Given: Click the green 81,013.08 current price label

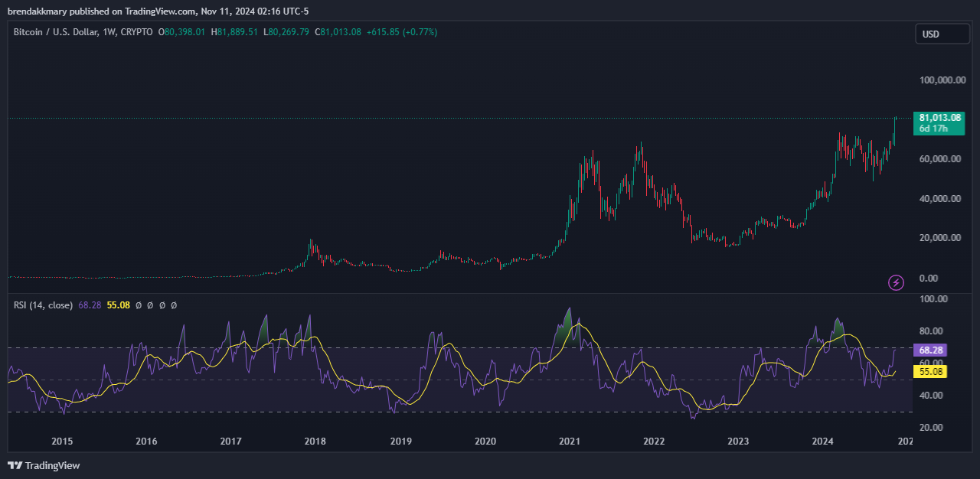Looking at the screenshot, I should tap(939, 118).
